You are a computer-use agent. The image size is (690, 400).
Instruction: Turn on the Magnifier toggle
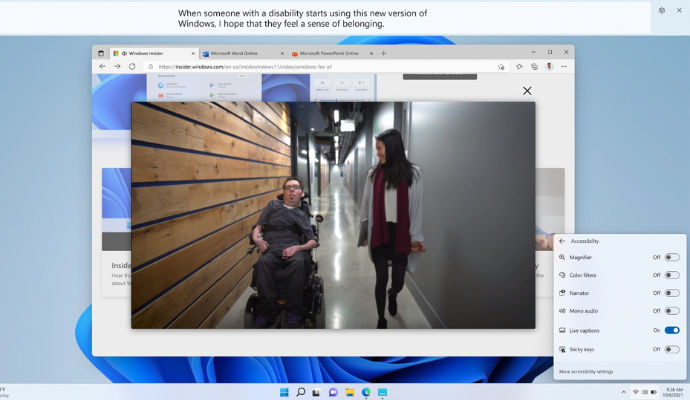[672, 257]
